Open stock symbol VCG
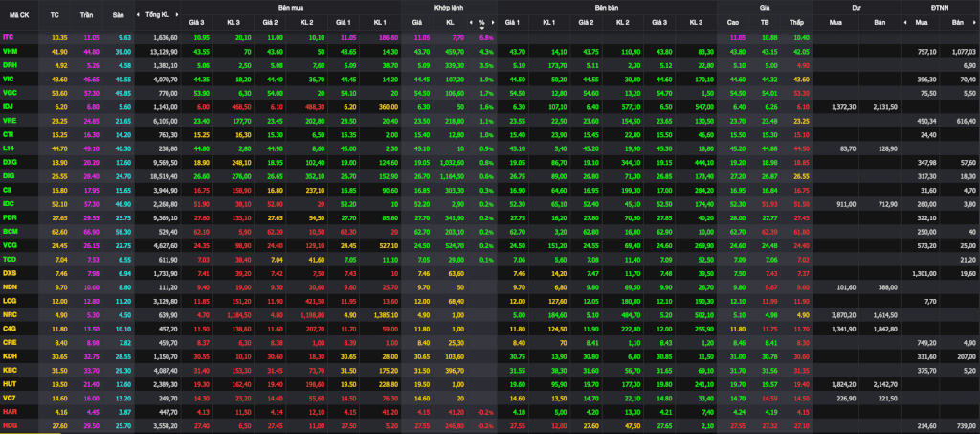The image size is (980, 434). coord(9,244)
